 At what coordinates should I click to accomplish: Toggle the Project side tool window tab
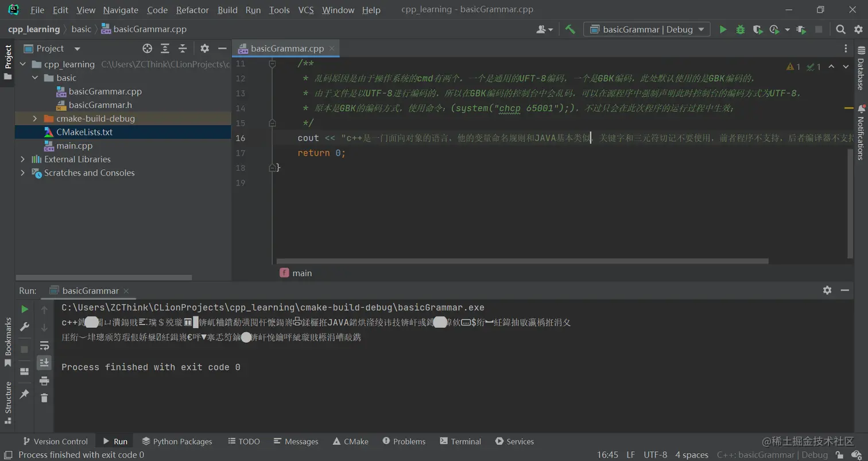tap(8, 62)
